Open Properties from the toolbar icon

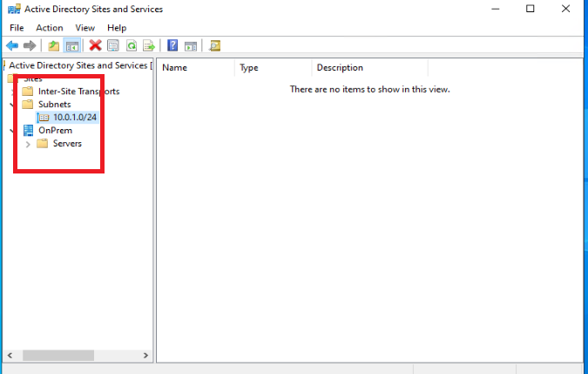pyautogui.click(x=113, y=45)
